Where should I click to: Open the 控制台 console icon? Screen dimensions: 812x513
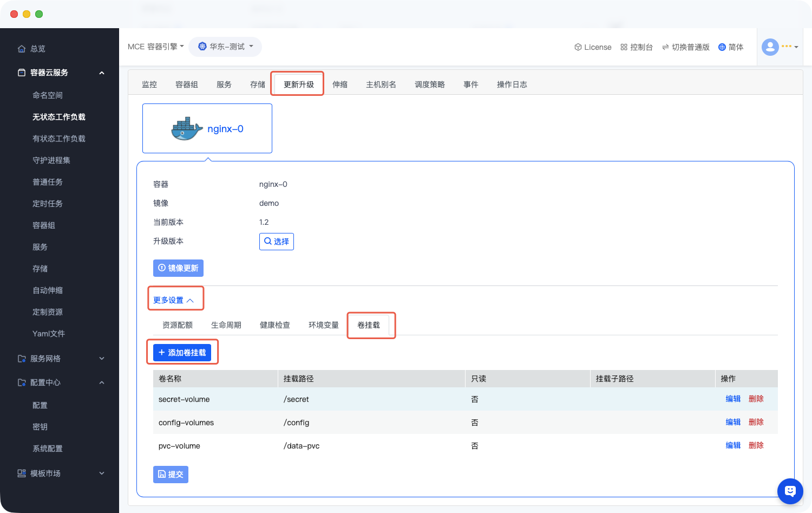coord(624,47)
